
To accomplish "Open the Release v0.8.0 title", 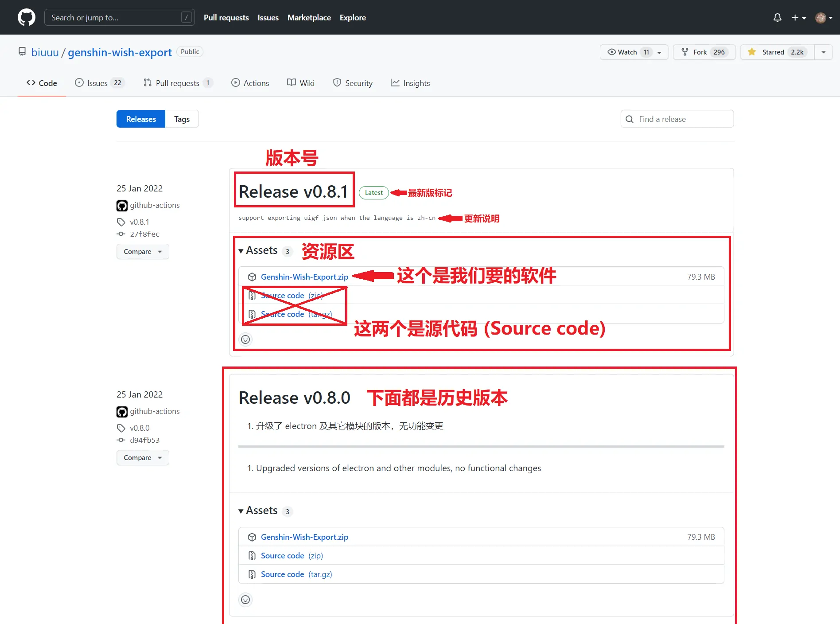I will (294, 398).
